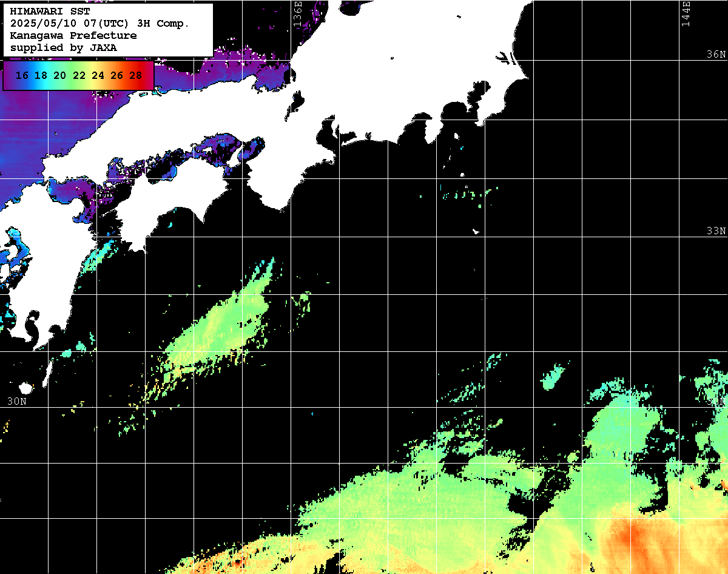Screen dimensions: 728x574
Task: Click the "supplied by JAXA" credit text
Action: 64,47
